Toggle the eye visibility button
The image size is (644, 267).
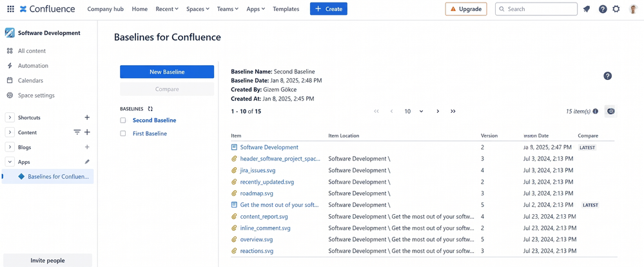[x=610, y=112]
